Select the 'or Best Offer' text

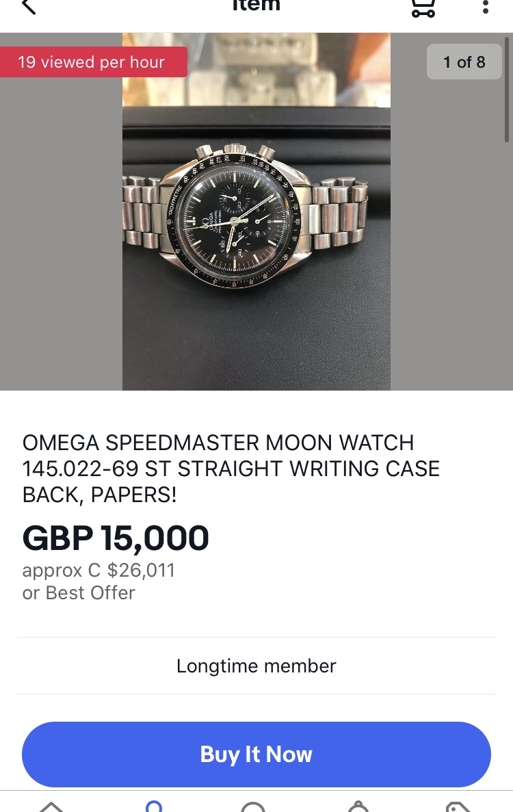(x=79, y=592)
